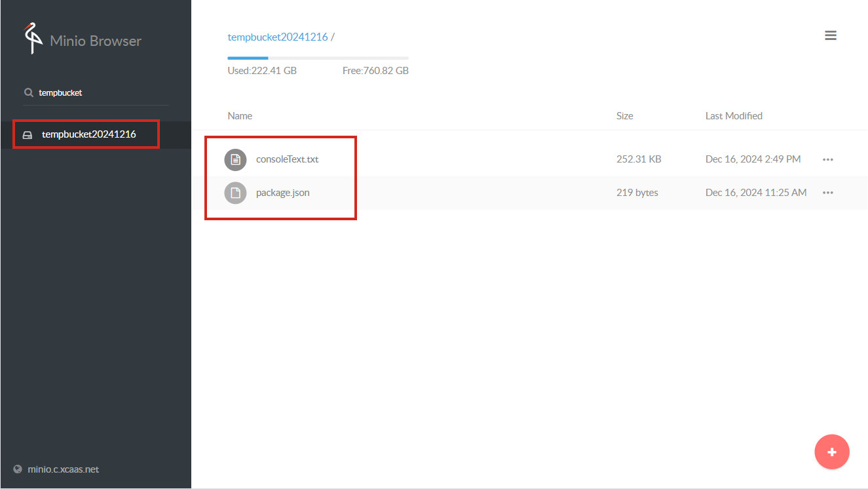Select the tempbucket20241216 bucket in sidebar
This screenshot has width=868, height=489.
coord(96,134)
